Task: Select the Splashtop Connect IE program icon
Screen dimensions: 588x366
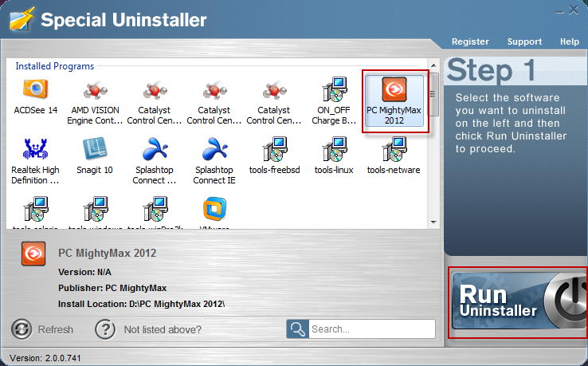Action: [214, 148]
